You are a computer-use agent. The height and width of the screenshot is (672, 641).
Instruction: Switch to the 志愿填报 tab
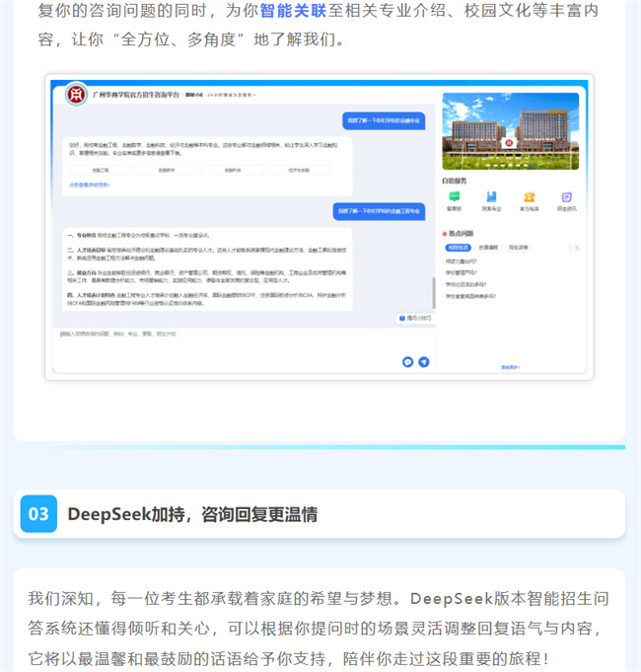click(488, 248)
